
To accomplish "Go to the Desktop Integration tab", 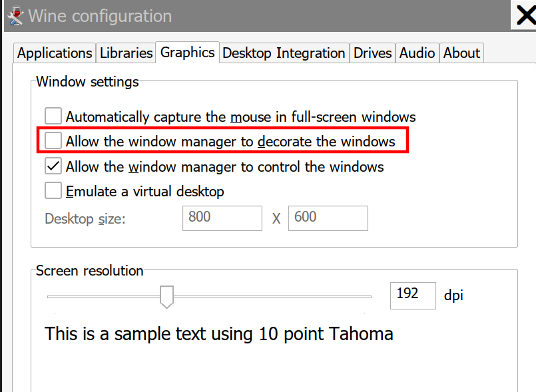I will click(284, 53).
